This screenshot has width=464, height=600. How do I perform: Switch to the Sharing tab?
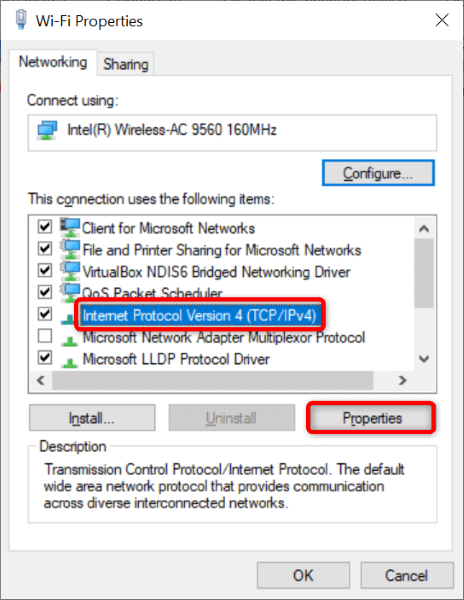tap(126, 64)
